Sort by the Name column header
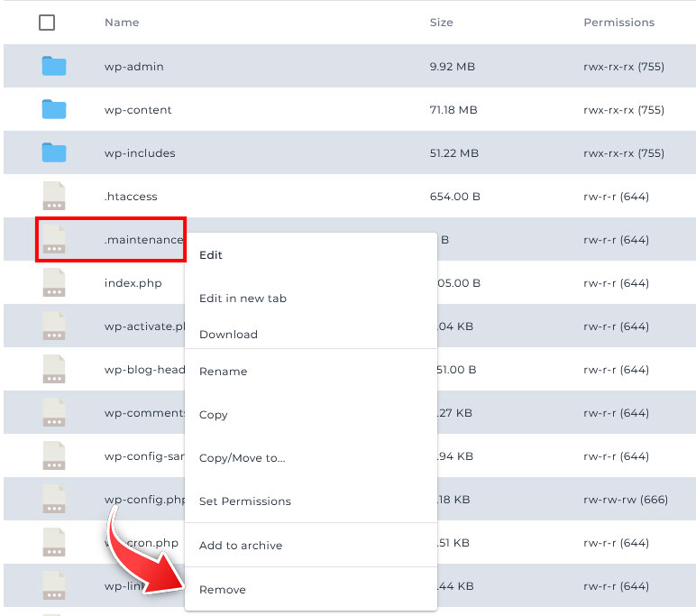The image size is (696, 616). click(122, 23)
